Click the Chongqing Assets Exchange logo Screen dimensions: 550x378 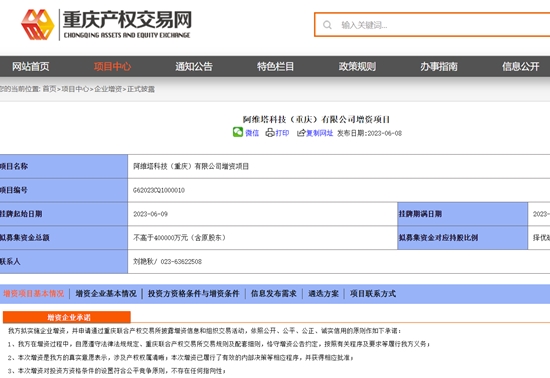[x=106, y=25]
